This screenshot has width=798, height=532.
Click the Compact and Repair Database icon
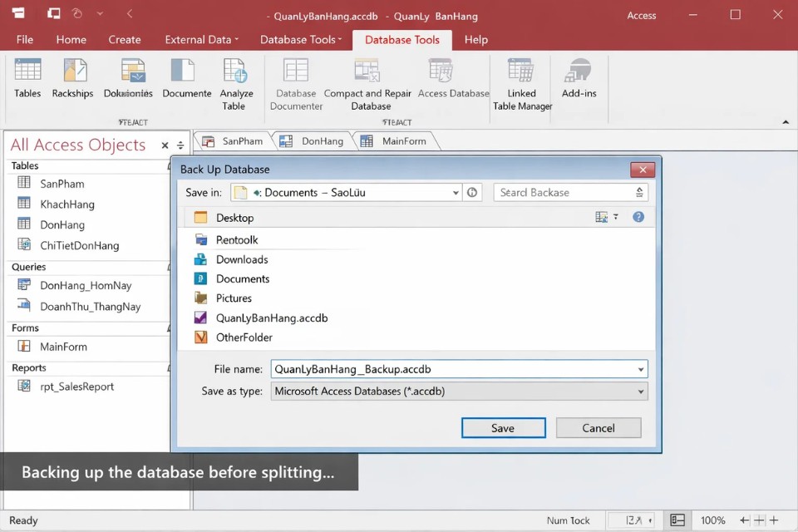(367, 73)
